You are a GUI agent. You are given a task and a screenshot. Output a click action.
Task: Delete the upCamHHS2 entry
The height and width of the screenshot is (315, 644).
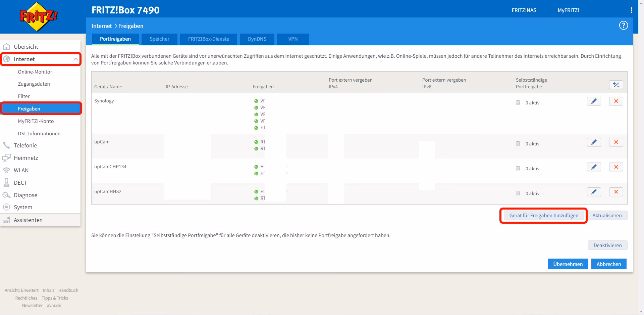[x=616, y=192]
